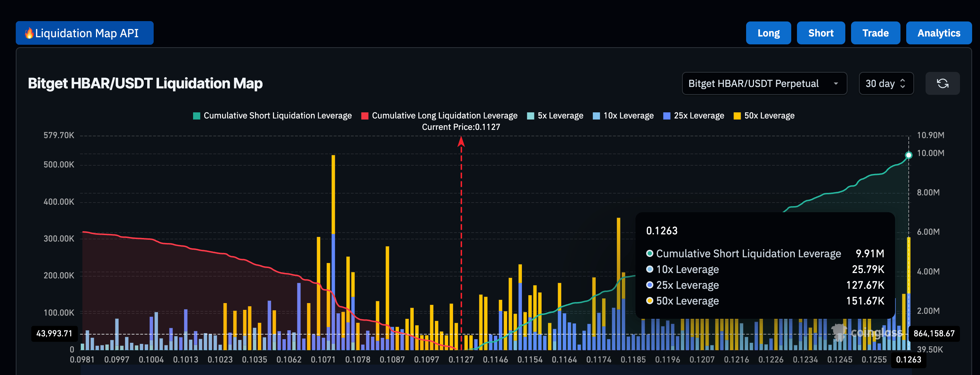The image size is (980, 375).
Task: Click the Trade button
Action: [x=875, y=33]
